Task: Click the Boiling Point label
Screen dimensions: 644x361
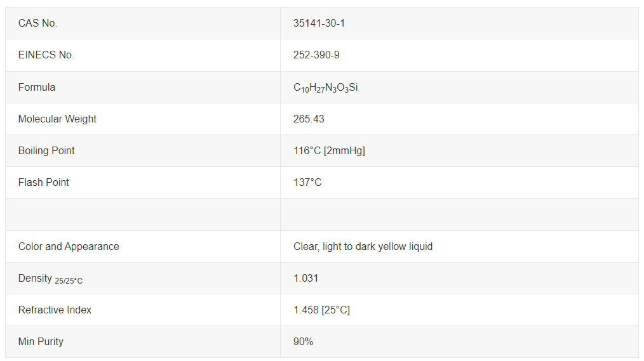Action: tap(46, 150)
